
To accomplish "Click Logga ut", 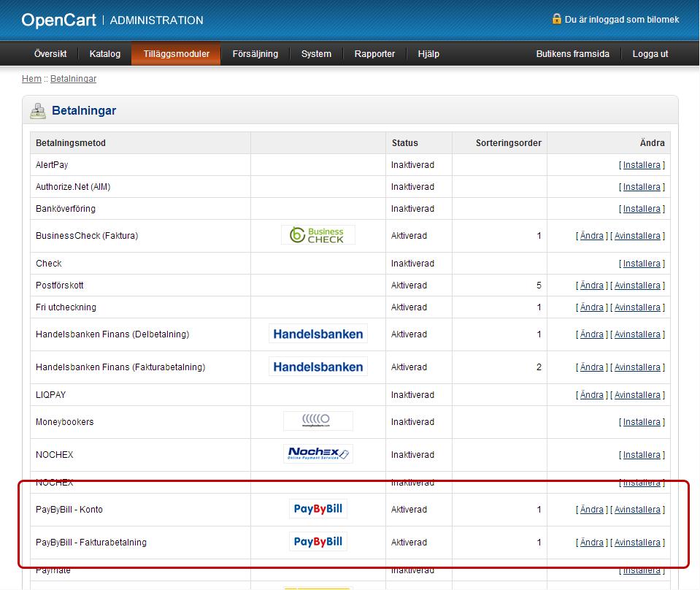I will pyautogui.click(x=650, y=53).
